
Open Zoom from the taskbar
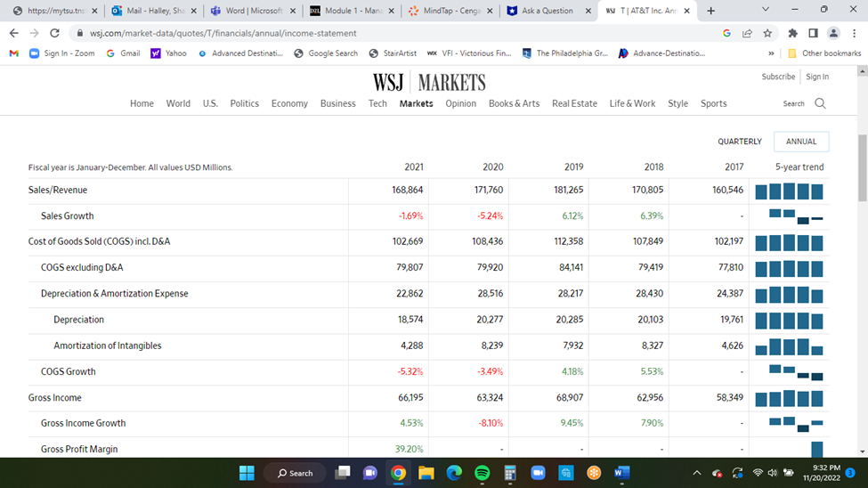538,473
